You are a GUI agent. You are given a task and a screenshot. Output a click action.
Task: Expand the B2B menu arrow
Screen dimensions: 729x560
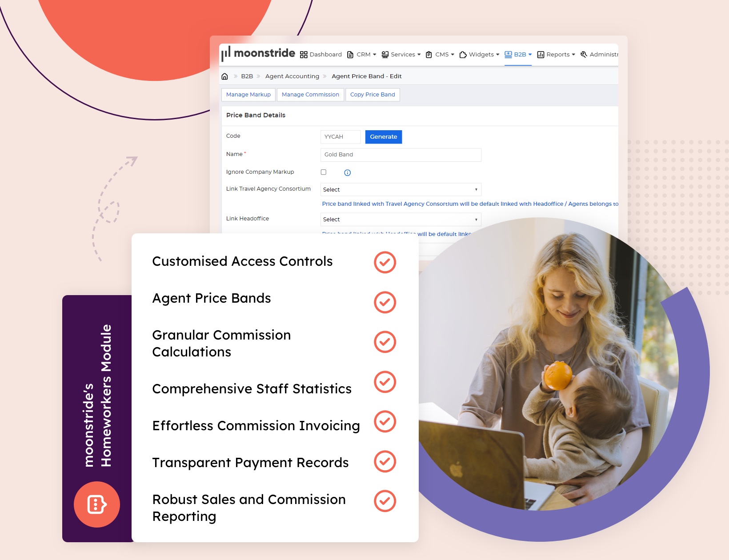[x=530, y=55]
